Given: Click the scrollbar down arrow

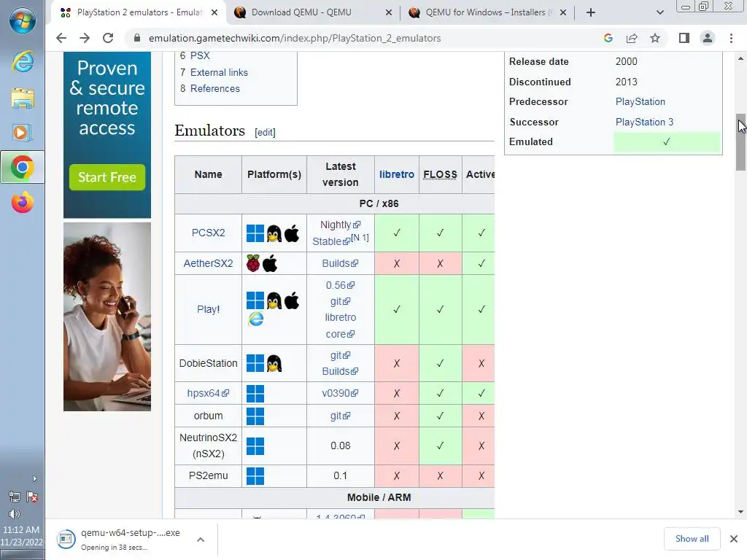Looking at the screenshot, I should pos(740,512).
